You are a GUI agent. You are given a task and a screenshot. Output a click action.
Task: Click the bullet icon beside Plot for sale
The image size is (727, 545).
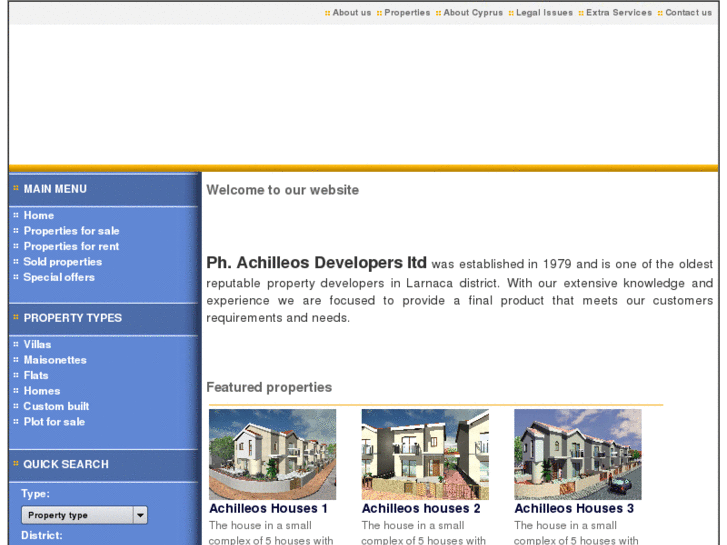click(x=16, y=422)
